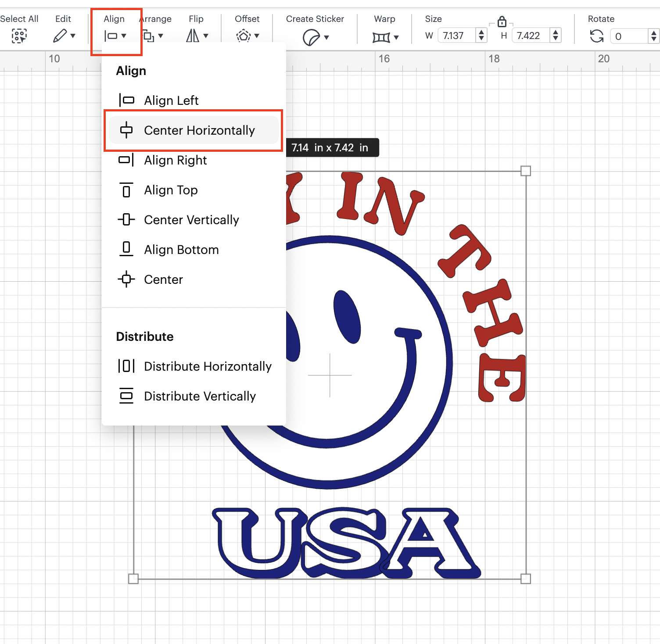Click the Offset icon
This screenshot has height=644, width=660.
coord(243,36)
